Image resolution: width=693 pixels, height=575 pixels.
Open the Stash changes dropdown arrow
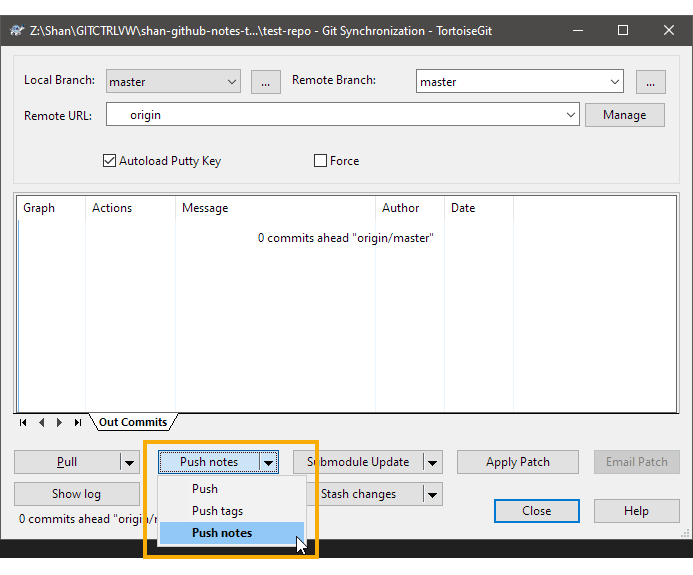tap(433, 494)
